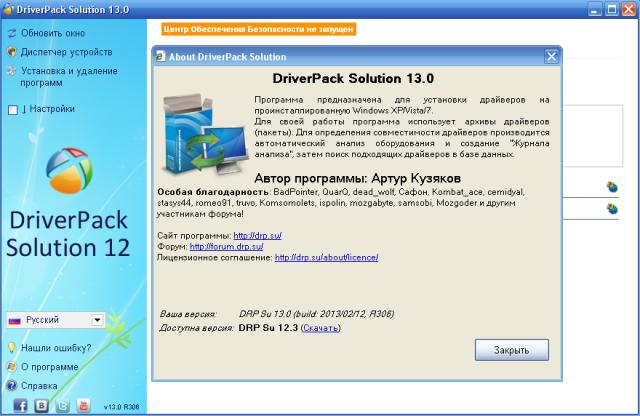Screen dimensions: 640x416
Task: Click the DriverPack Solution 13.0 heading
Action: pyautogui.click(x=353, y=78)
